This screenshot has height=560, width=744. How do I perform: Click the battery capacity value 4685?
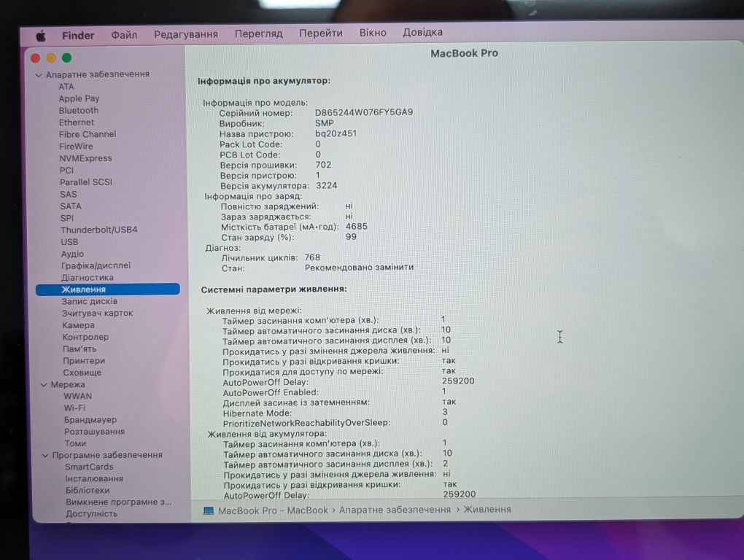[357, 227]
